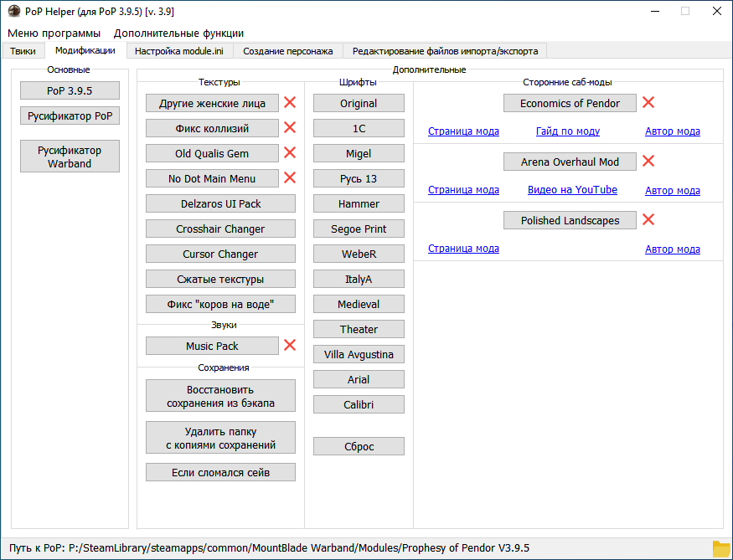This screenshot has height=560, width=733.
Task: Open folder icon in status bar
Action: point(720,548)
